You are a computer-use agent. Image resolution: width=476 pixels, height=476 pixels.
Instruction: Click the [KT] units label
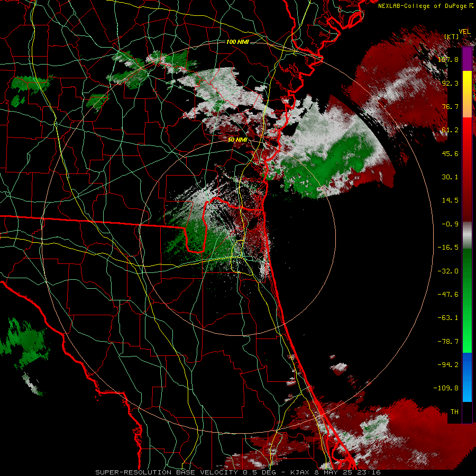[x=452, y=36]
